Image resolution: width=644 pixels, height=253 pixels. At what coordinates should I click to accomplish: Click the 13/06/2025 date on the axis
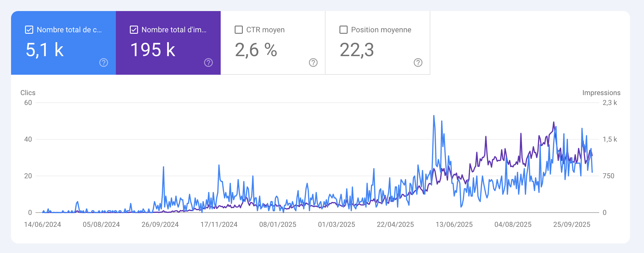coord(454,225)
